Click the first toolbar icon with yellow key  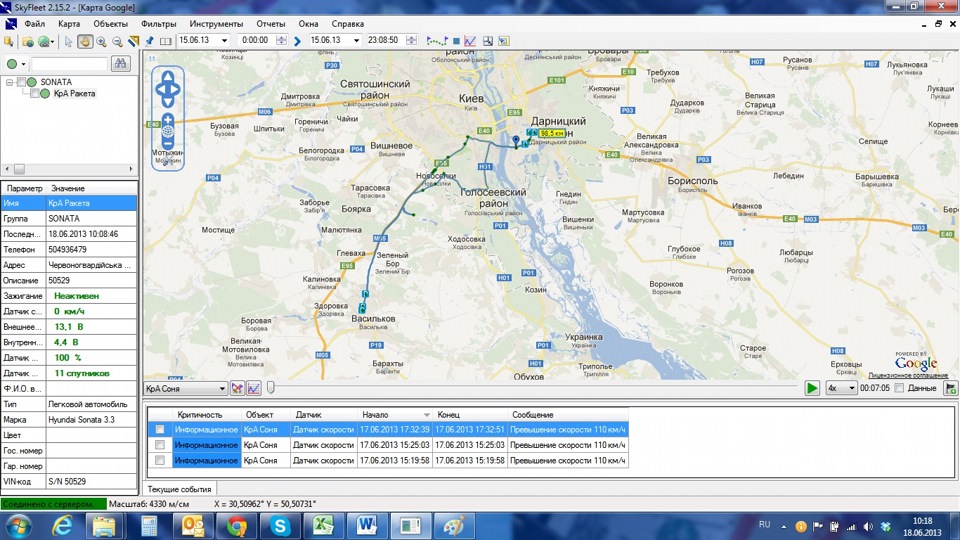point(9,41)
